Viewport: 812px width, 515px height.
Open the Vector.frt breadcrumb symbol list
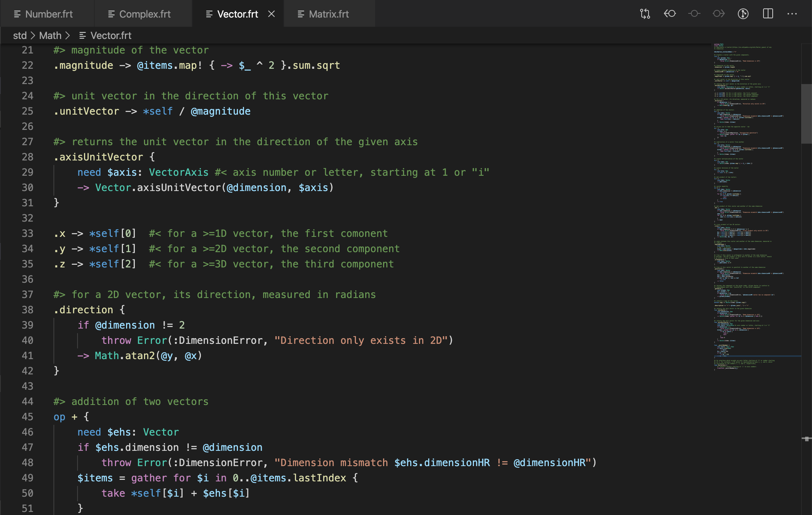click(x=111, y=36)
